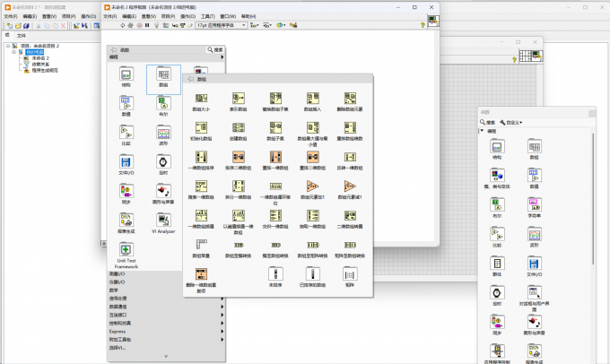610x364 pixels.
Task: Collapse the 编程 category in the right palette
Action: point(482,131)
